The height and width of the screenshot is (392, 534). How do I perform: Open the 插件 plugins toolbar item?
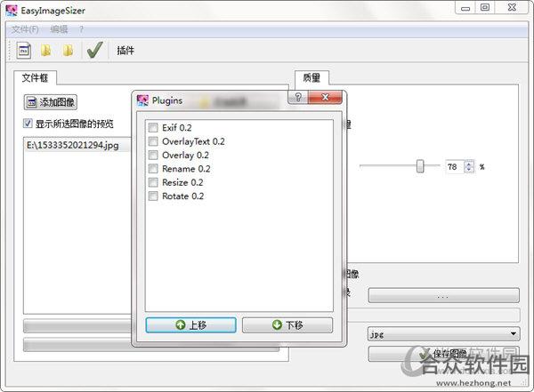coord(125,51)
